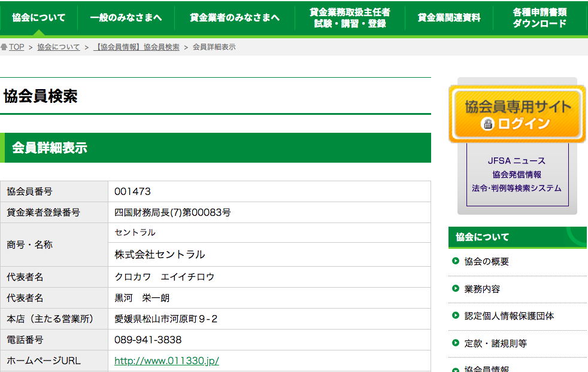The image size is (588, 372).
Task: Click arrow bullet icon beside 認定個人情報保護団体
Action: pyautogui.click(x=456, y=316)
